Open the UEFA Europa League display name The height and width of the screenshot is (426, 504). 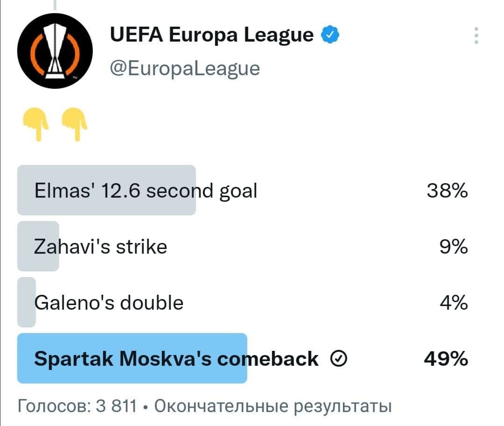tap(212, 35)
